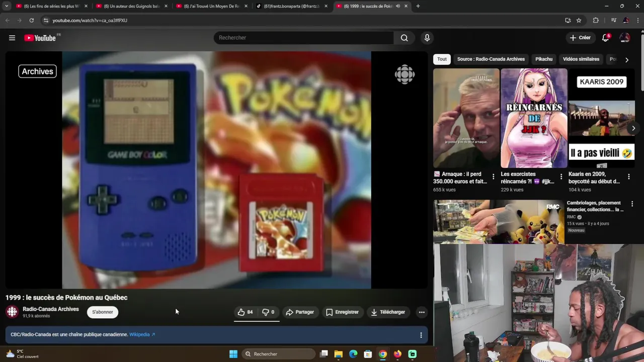The image size is (644, 362).
Task: Switch to J'ai Trouvé Un Moyen tab
Action: coord(212,6)
